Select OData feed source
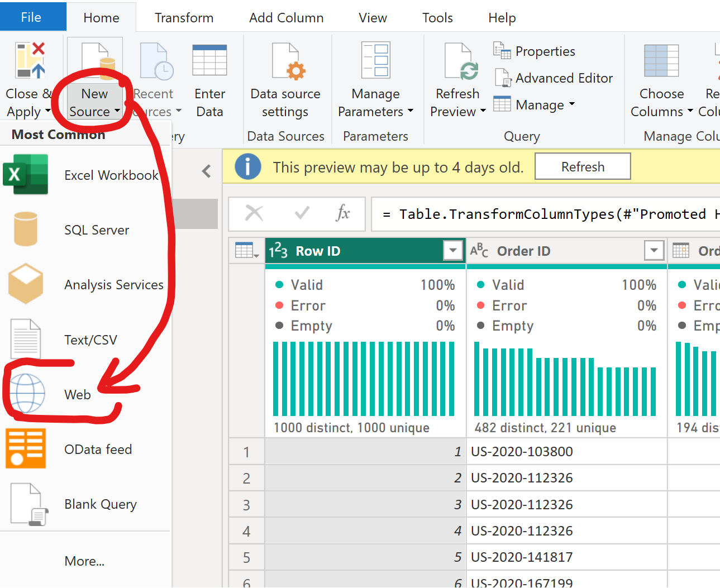 coord(98,450)
